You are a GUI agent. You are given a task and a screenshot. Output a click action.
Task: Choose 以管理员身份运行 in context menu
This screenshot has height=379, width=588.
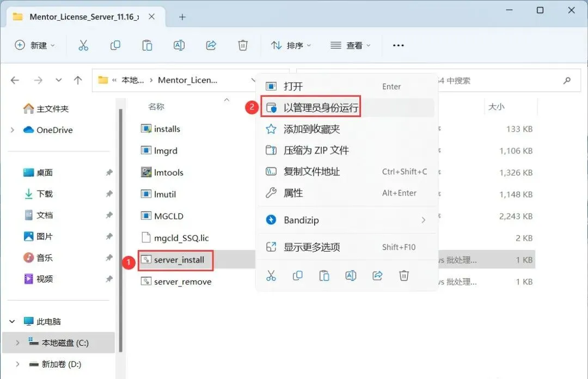pyautogui.click(x=346, y=108)
